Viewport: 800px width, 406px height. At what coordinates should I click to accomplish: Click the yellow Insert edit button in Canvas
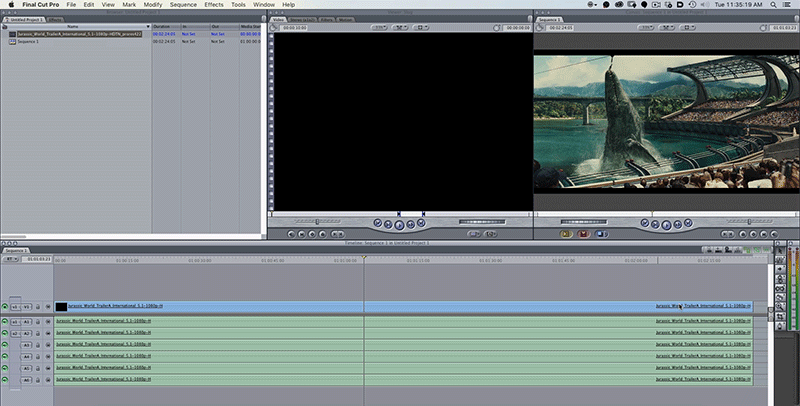coord(566,234)
